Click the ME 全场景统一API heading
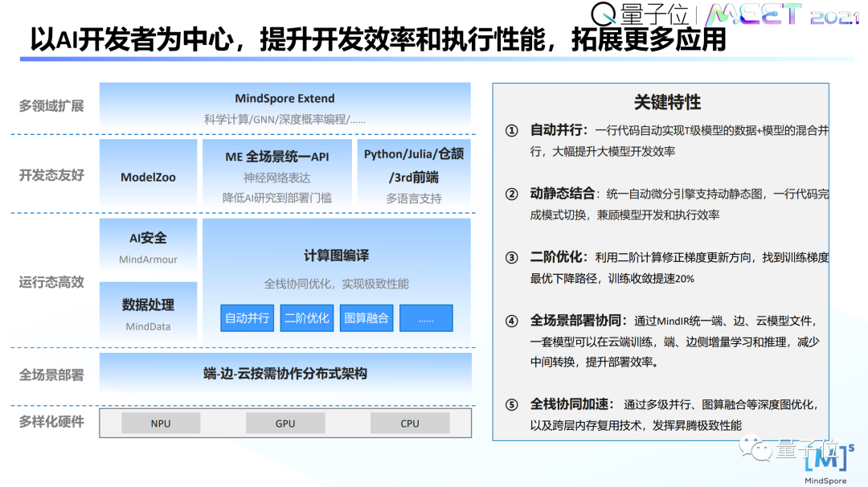868x487 pixels. [276, 157]
